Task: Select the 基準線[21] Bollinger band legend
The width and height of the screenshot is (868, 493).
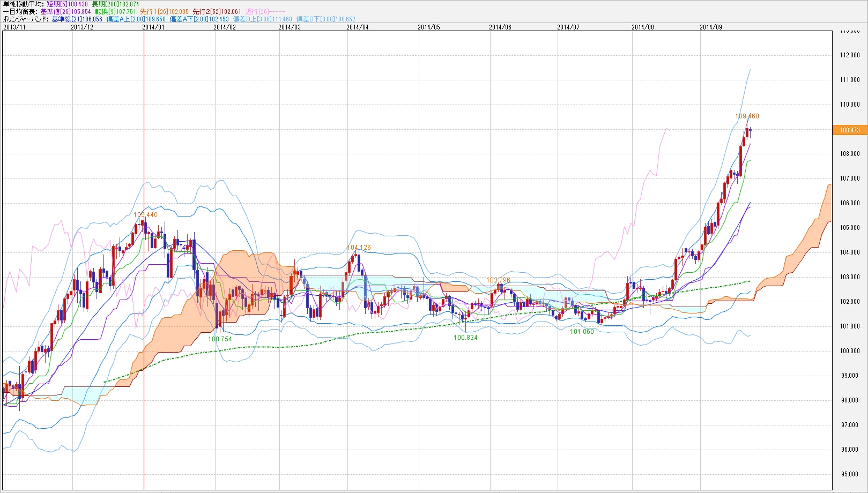Action: [77, 19]
